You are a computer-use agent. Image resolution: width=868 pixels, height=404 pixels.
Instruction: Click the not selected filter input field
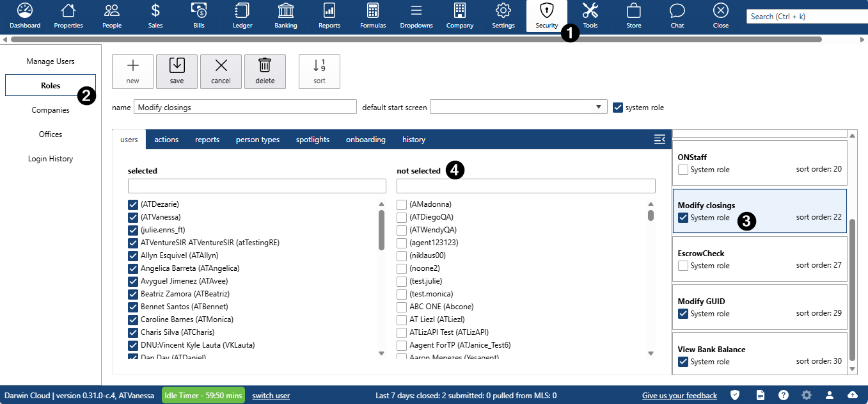pyautogui.click(x=526, y=186)
